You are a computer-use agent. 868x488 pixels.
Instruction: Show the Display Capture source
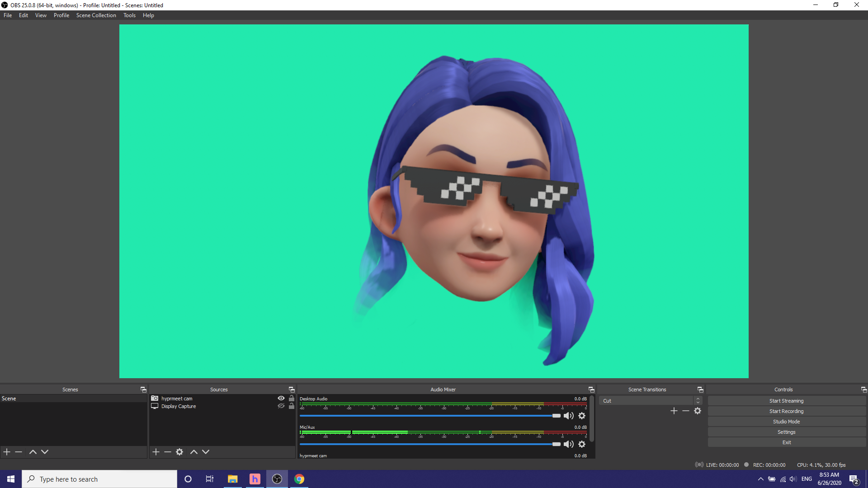click(x=281, y=406)
